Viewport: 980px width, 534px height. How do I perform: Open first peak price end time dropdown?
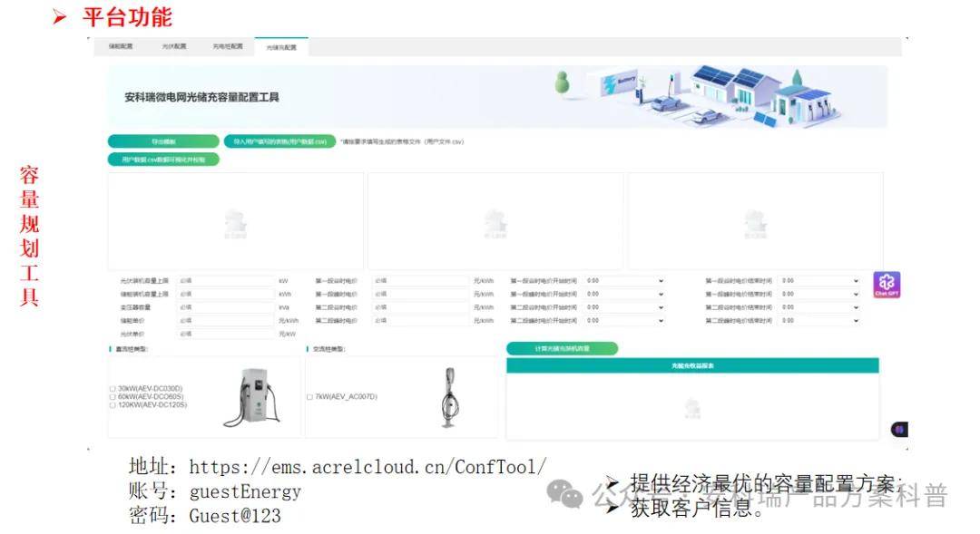819,294
